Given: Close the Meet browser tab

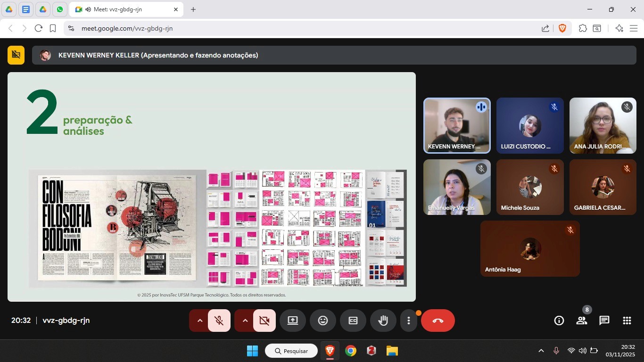Looking at the screenshot, I should point(176,9).
